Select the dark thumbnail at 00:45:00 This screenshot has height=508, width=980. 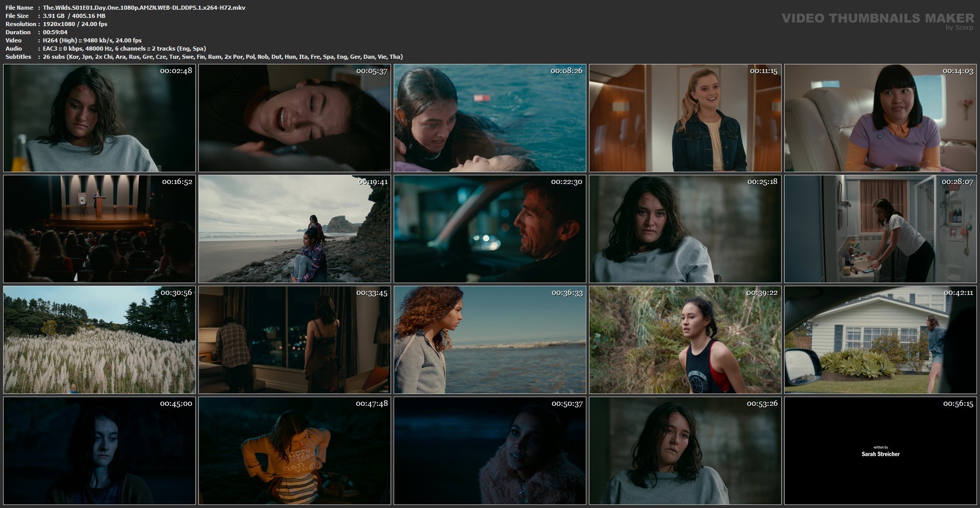click(x=99, y=451)
